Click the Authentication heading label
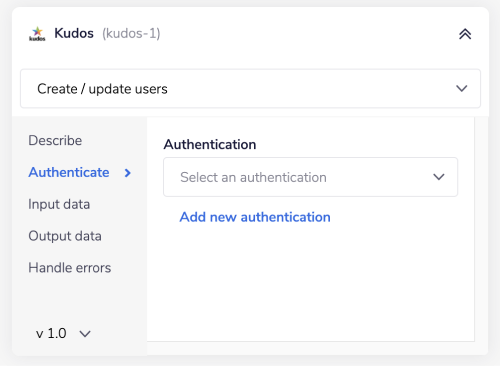500x366 pixels. (x=210, y=144)
